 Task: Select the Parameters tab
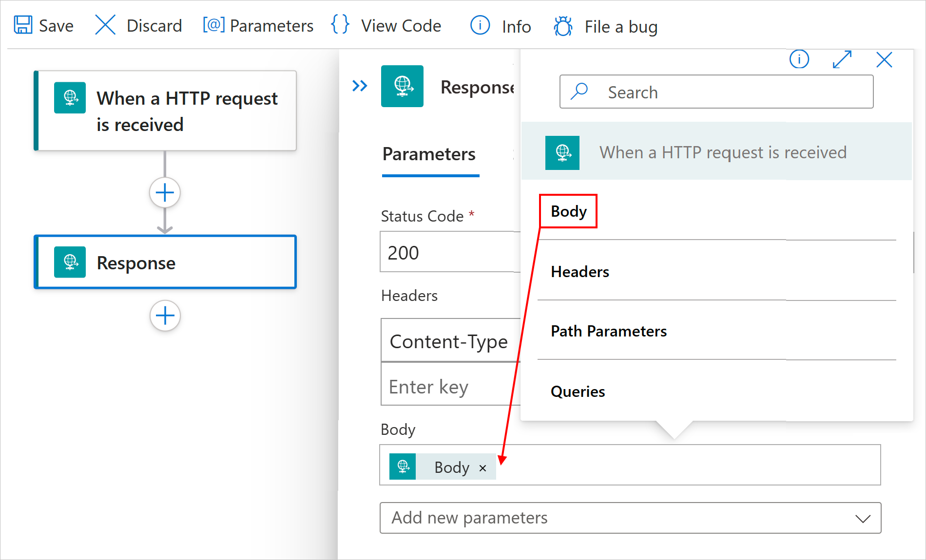[429, 154]
